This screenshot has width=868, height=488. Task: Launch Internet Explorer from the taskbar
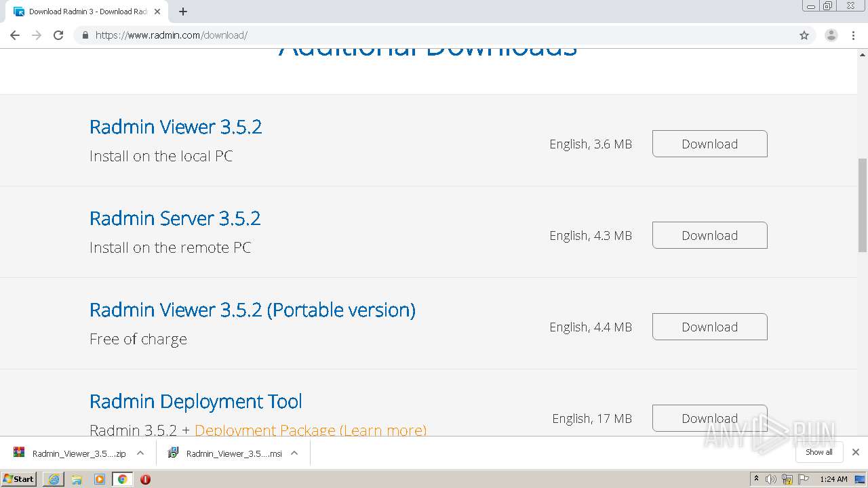click(54, 479)
